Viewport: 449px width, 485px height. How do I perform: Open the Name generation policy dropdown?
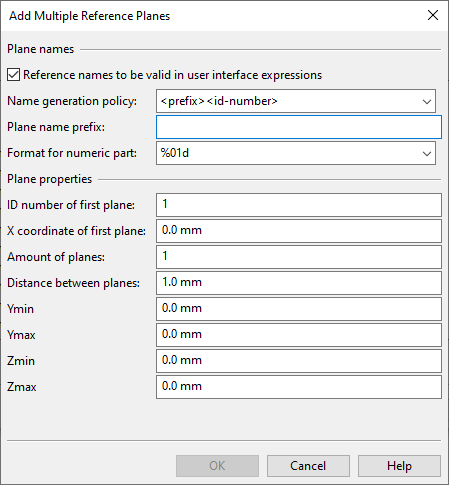point(296,101)
